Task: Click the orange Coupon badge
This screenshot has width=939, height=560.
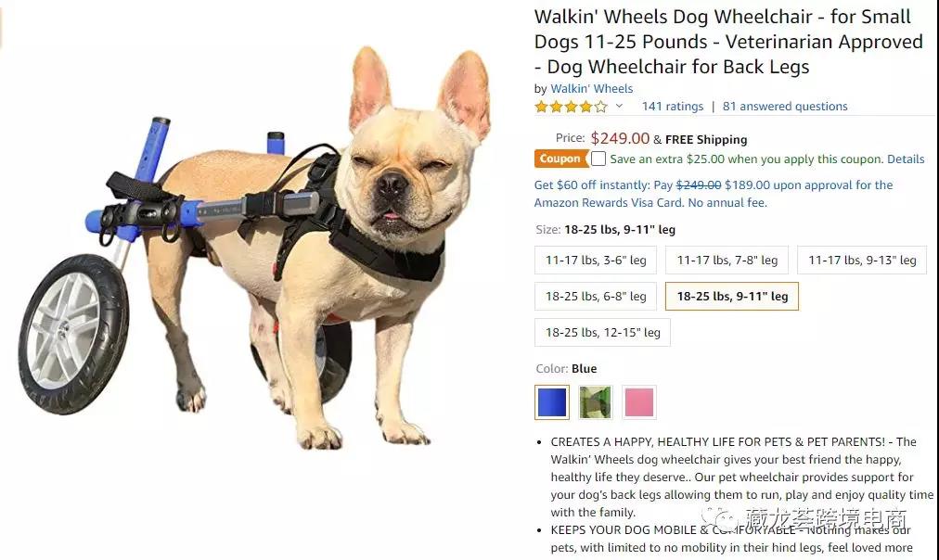Action: (561, 159)
